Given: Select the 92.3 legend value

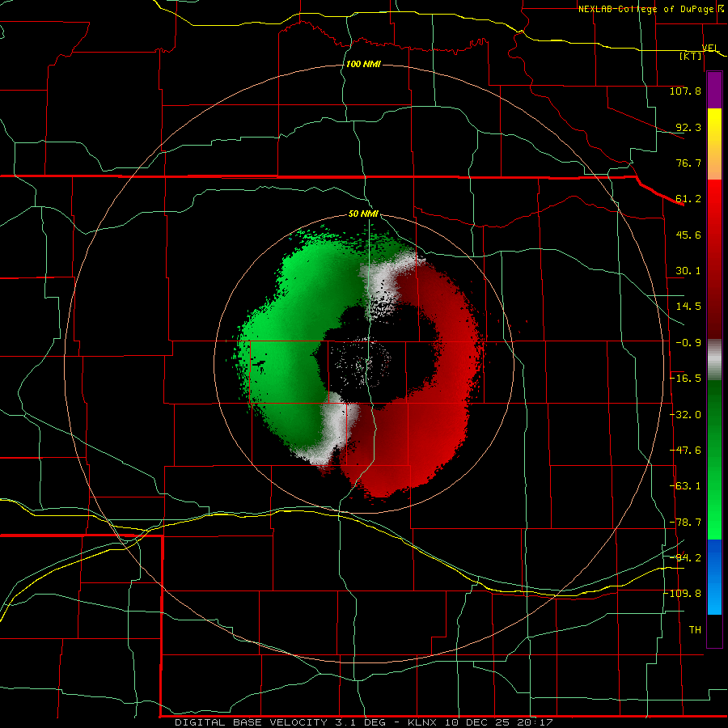Looking at the screenshot, I should 688,127.
